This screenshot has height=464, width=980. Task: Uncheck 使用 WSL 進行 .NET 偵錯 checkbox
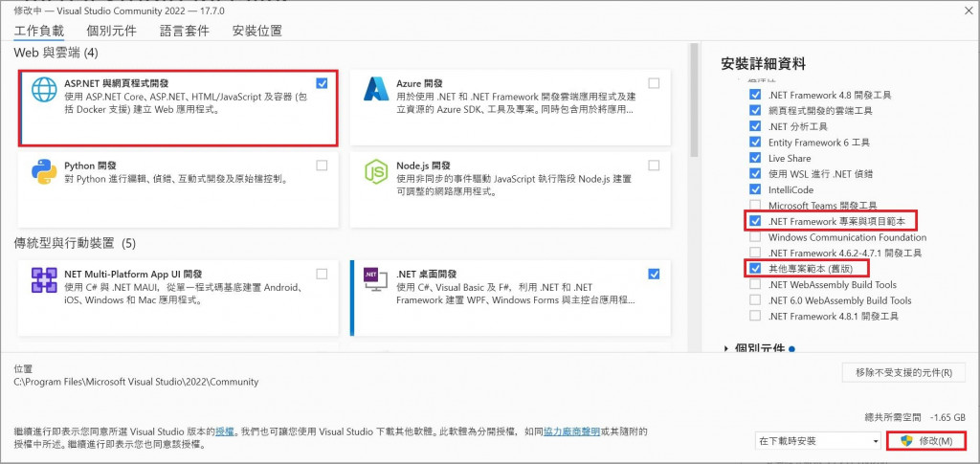coord(755,173)
